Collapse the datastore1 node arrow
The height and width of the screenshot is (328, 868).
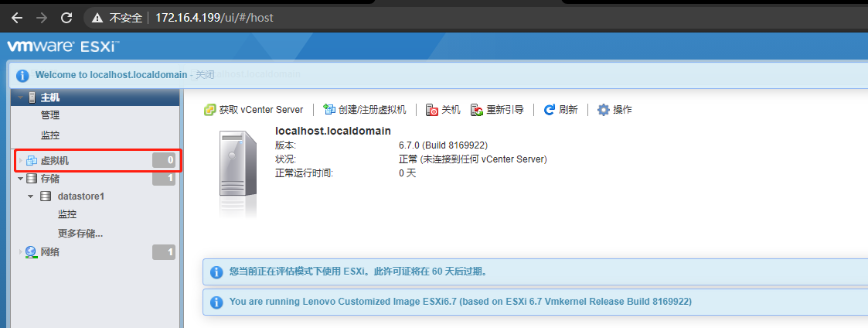[31, 196]
